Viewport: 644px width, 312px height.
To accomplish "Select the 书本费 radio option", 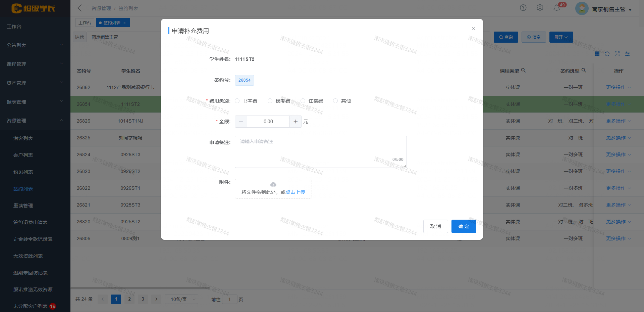I will point(237,101).
